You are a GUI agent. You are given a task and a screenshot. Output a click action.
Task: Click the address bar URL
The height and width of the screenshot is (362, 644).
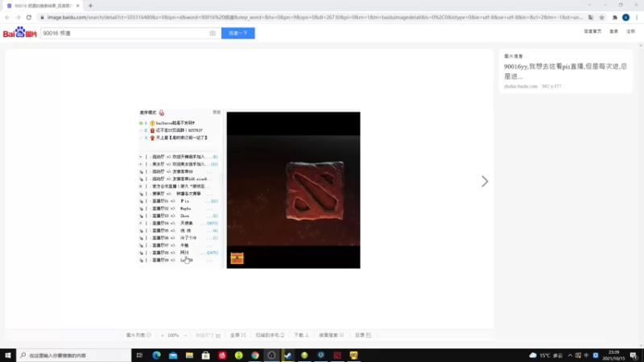tap(315, 17)
